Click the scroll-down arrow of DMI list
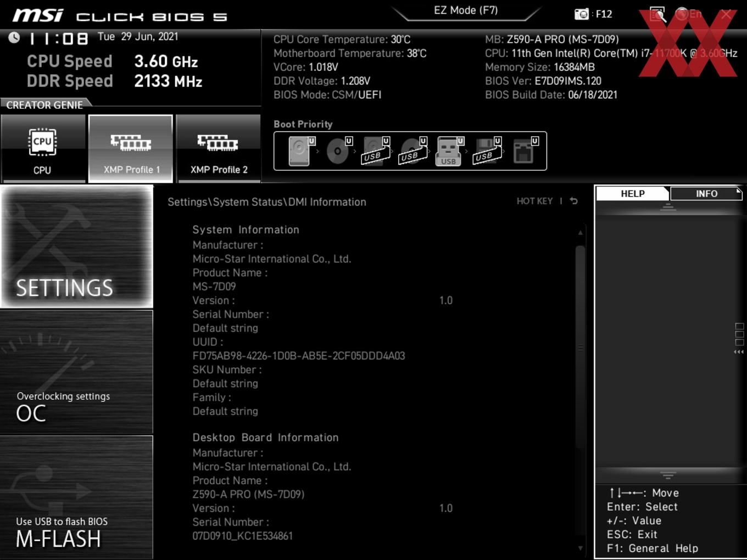This screenshot has width=747, height=560. coord(580,548)
